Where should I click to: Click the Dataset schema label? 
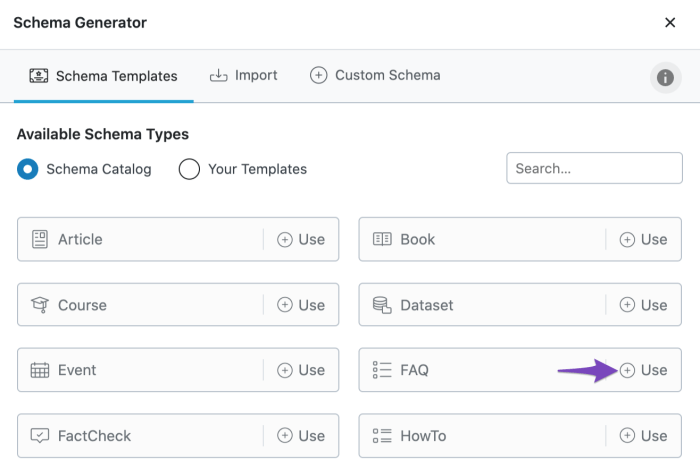427,305
